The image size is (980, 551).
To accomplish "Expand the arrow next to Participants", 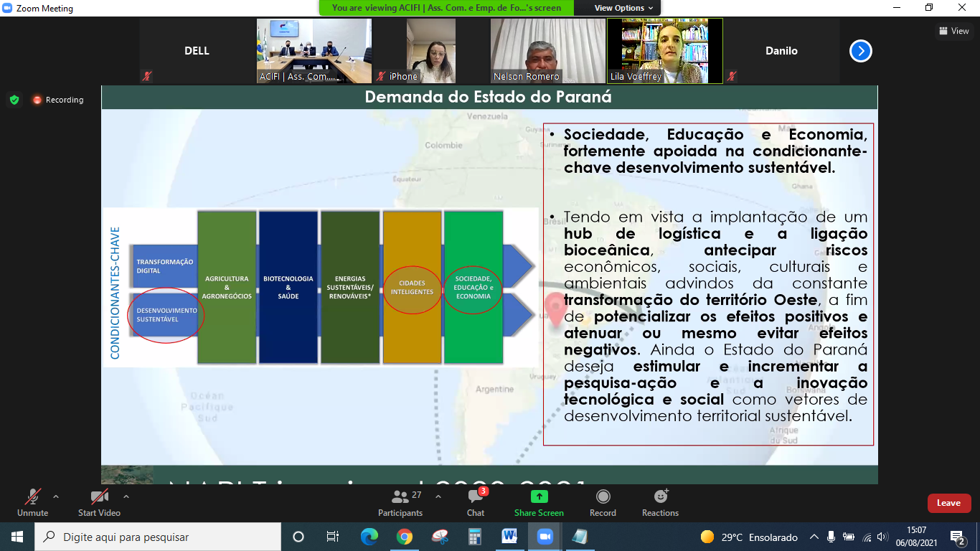I will (x=438, y=496).
